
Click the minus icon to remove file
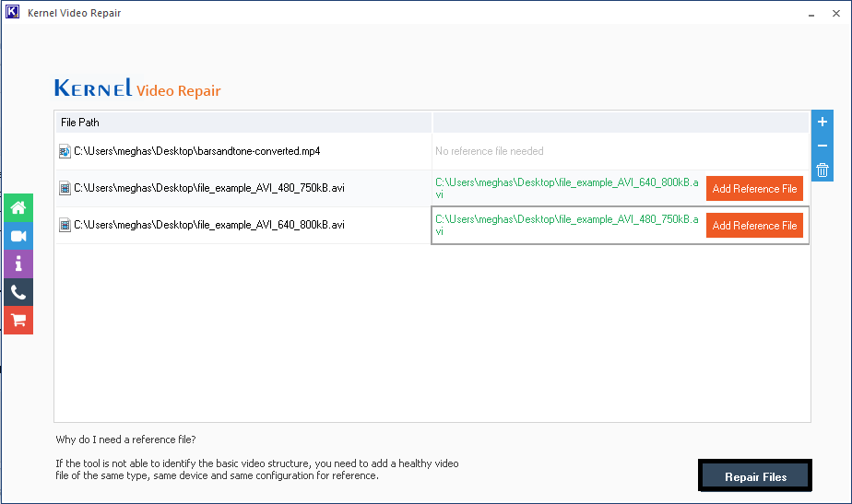[822, 147]
